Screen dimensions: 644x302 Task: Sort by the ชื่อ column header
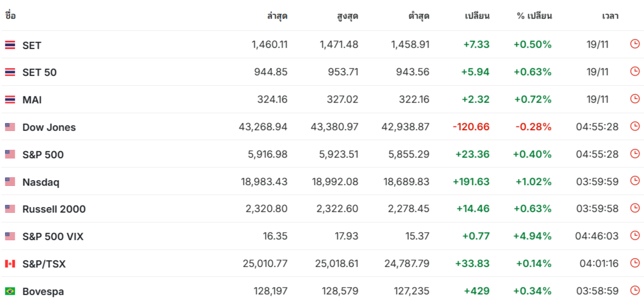coord(10,16)
